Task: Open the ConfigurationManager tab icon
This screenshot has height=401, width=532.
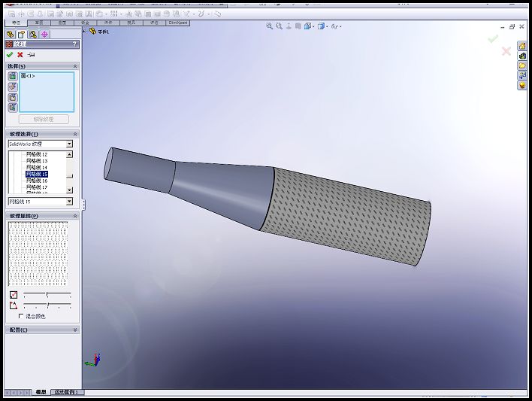Action: [x=33, y=35]
